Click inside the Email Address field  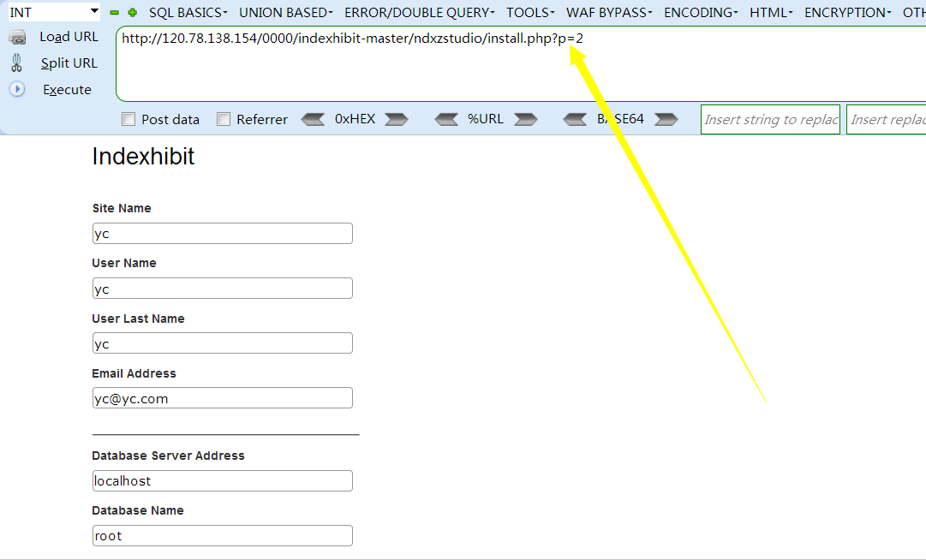[222, 398]
